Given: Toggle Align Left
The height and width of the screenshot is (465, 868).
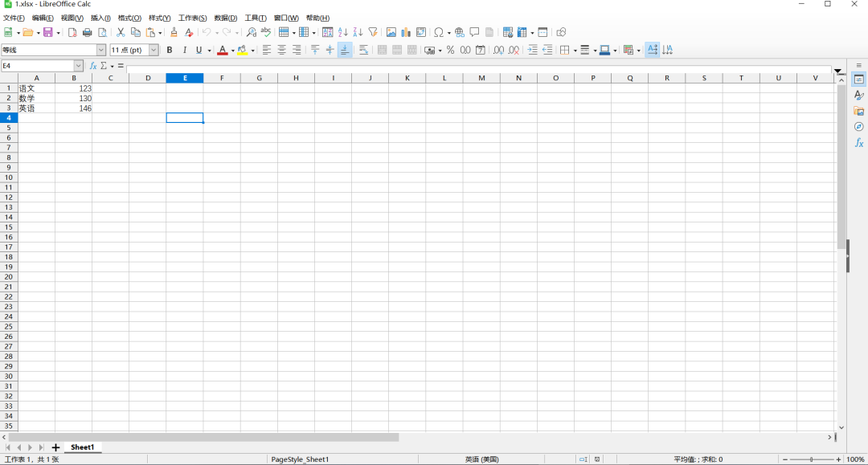Looking at the screenshot, I should 266,51.
